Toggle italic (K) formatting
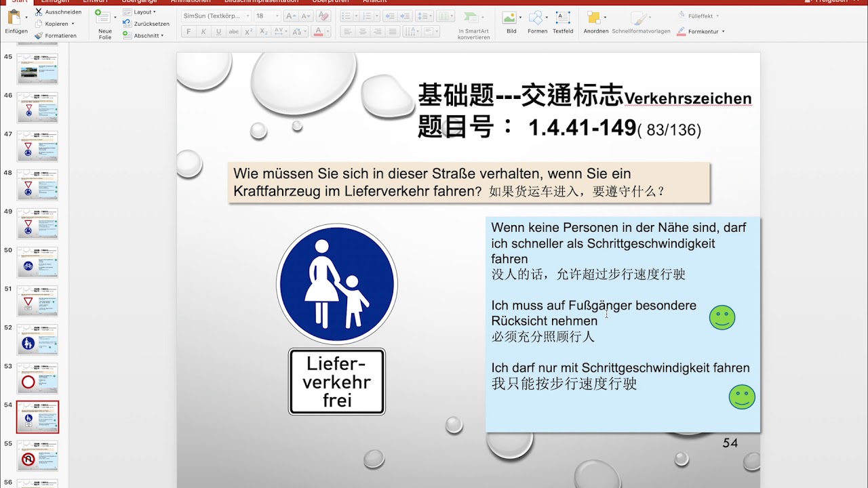868x488 pixels. pyautogui.click(x=203, y=31)
